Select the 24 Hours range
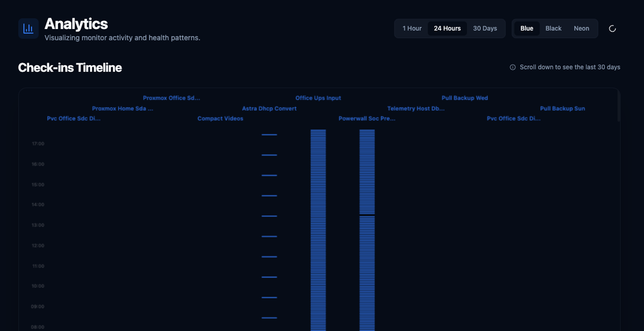The image size is (644, 331). (447, 28)
